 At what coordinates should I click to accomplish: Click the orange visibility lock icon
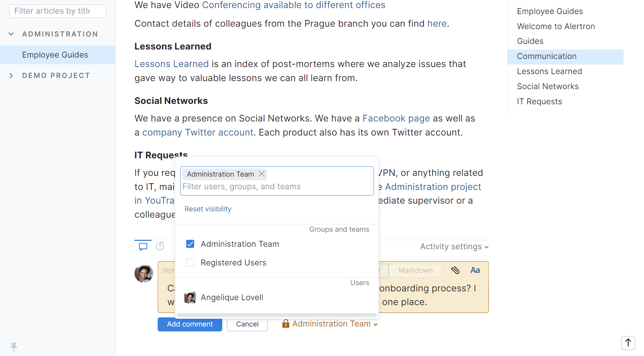286,324
